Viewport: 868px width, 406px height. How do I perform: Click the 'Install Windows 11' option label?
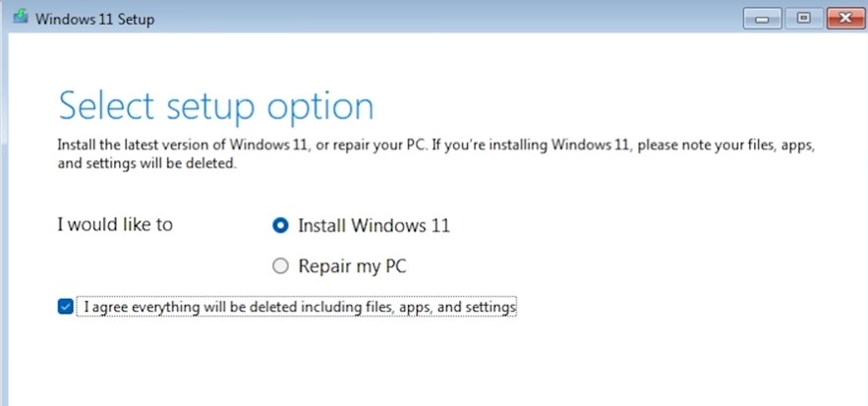(x=374, y=225)
